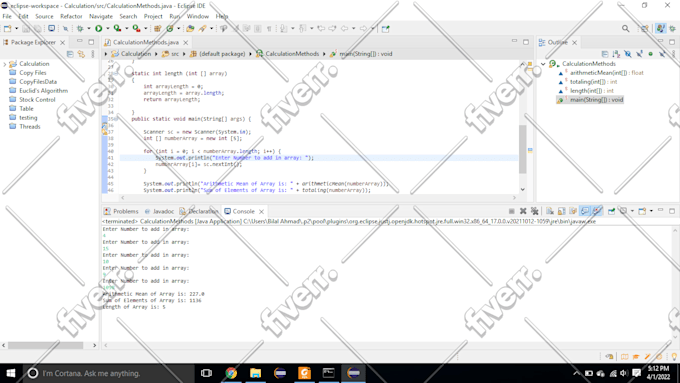Toggle Show Console on Standard Error change
Screen dimensions: 680x383
597,211
